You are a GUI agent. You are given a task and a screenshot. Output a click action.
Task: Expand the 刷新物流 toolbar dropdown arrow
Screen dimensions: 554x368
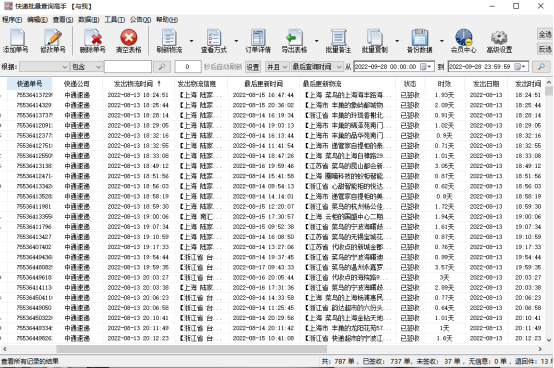pyautogui.click(x=191, y=41)
